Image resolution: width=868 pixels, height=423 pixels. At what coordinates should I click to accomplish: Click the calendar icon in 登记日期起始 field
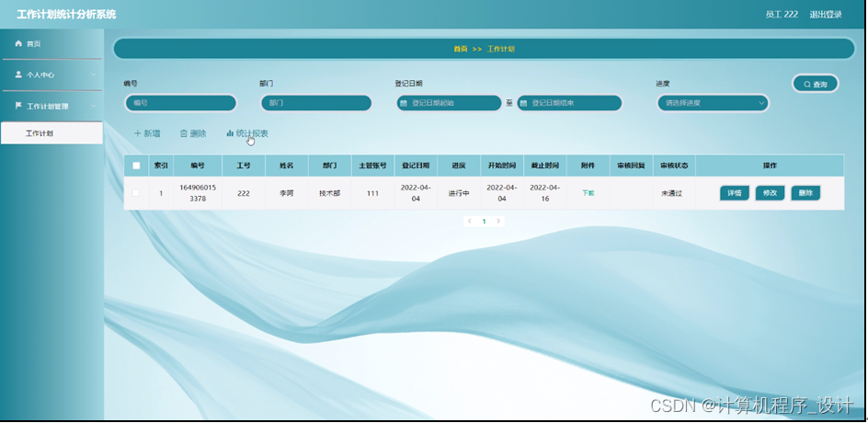point(404,103)
